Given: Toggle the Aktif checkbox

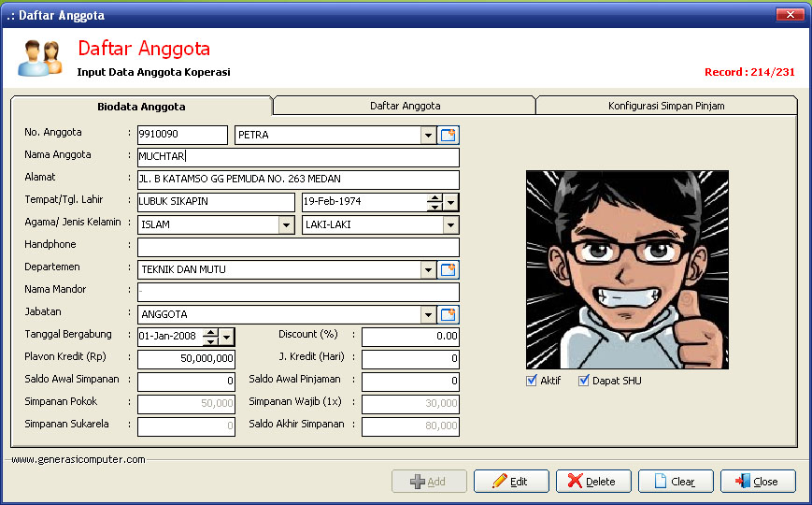Looking at the screenshot, I should (532, 381).
